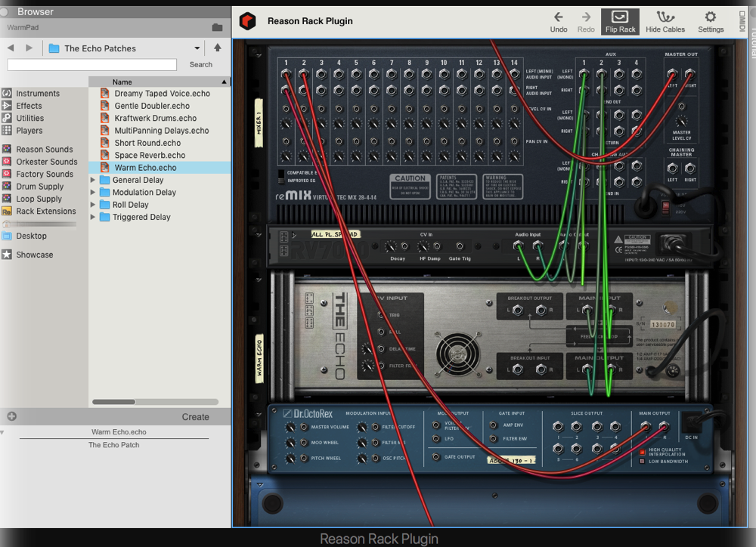
Task: Choose Space Reverb.echo from the list
Action: point(150,156)
